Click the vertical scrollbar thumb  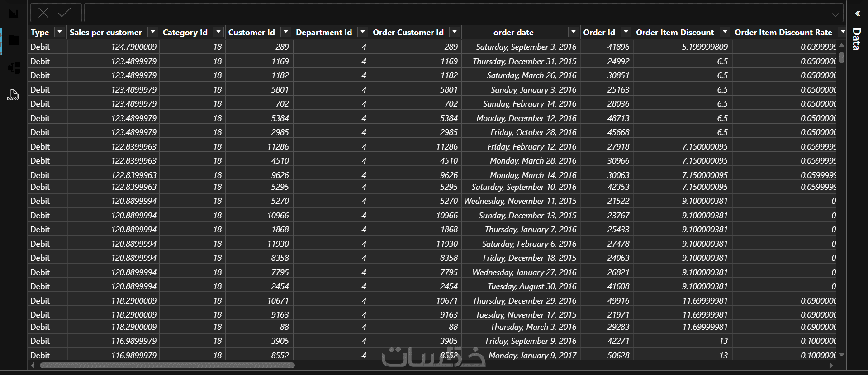click(841, 57)
